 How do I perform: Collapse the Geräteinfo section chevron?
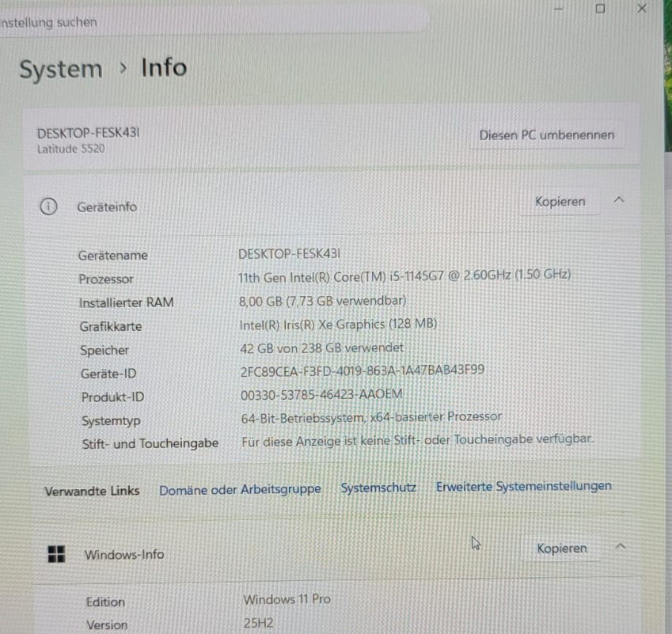[619, 199]
